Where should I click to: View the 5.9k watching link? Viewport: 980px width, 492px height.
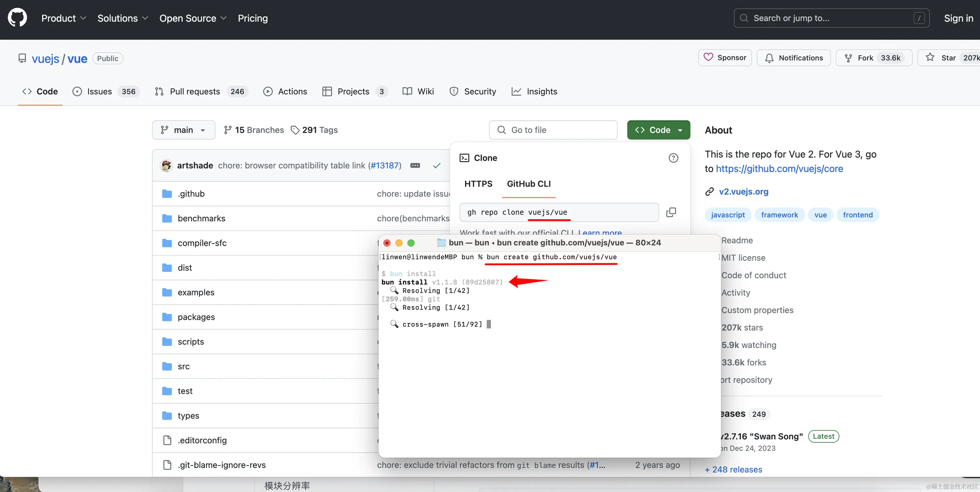click(x=749, y=345)
